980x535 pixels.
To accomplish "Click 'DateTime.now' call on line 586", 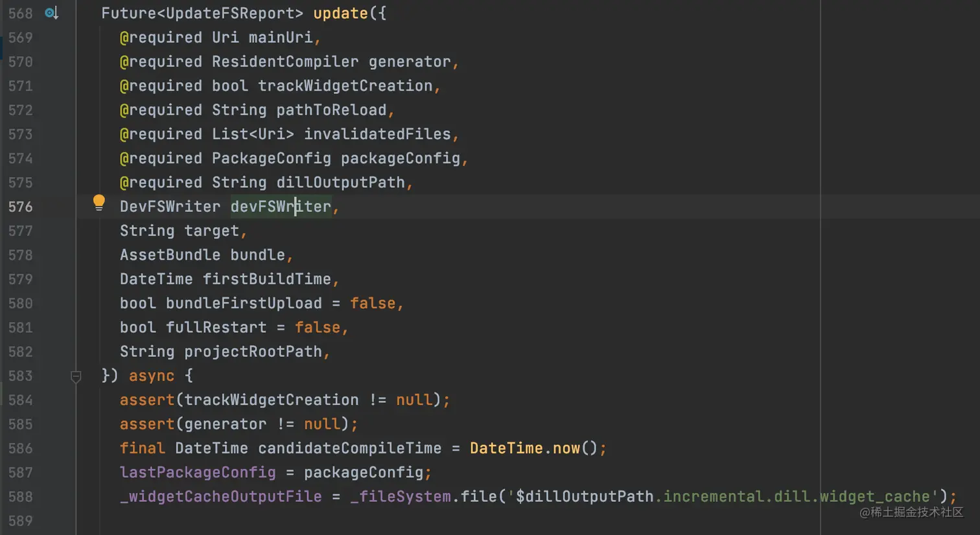I will click(x=525, y=448).
